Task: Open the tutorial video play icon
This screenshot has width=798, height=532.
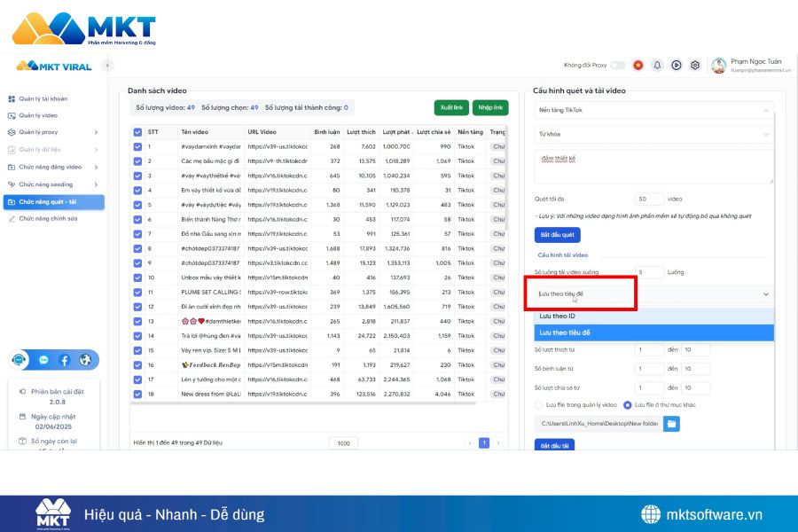Action: pyautogui.click(x=677, y=66)
